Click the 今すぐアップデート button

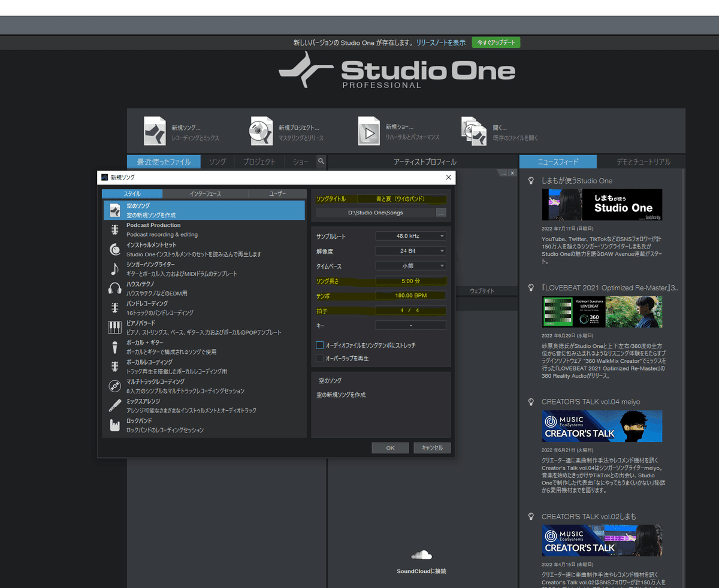tap(496, 43)
